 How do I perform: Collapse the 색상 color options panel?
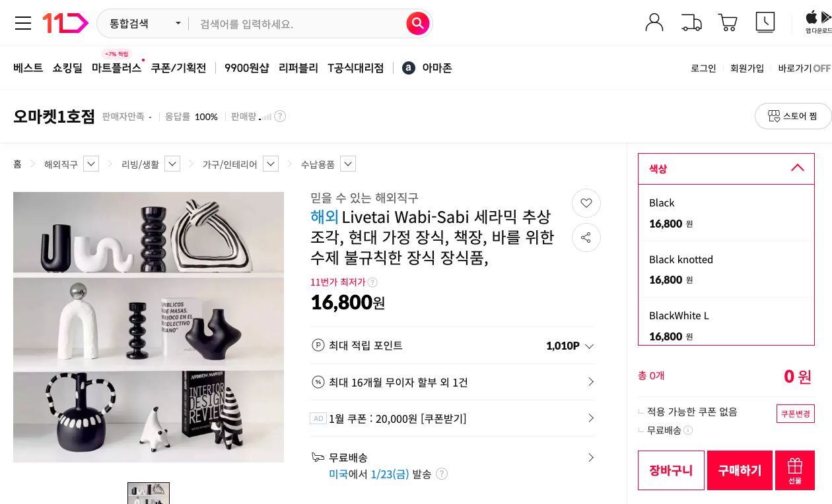click(798, 168)
